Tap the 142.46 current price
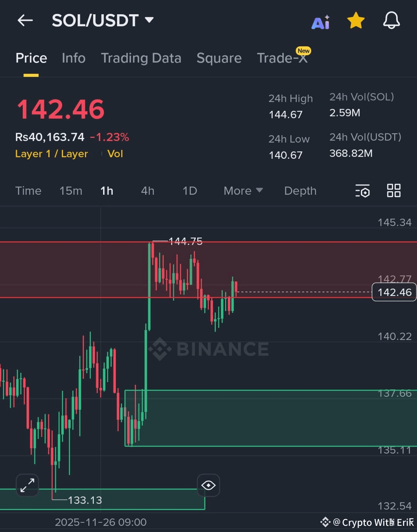 point(61,109)
